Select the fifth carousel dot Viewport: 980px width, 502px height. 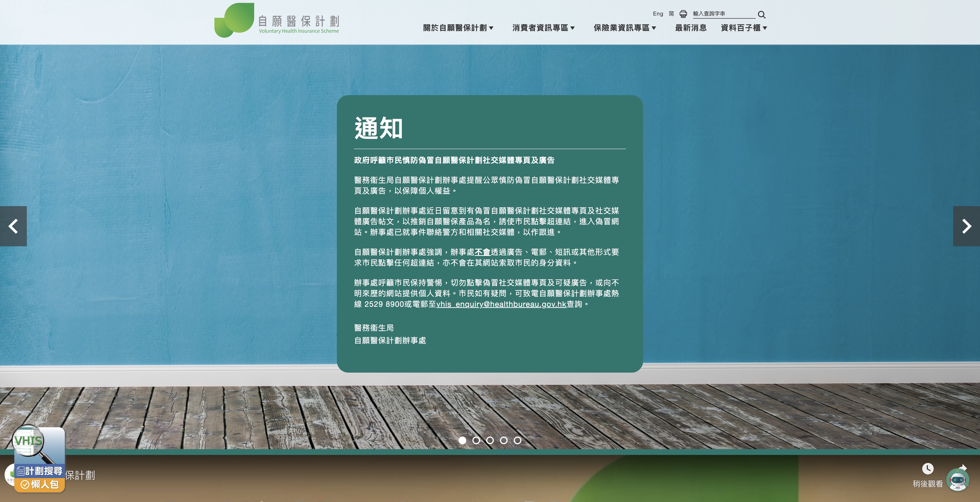[x=517, y=440]
